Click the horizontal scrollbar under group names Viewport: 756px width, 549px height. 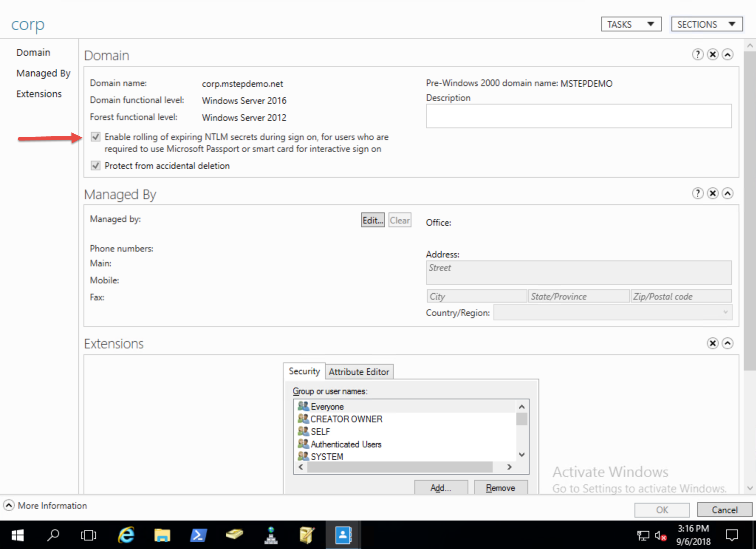(x=400, y=467)
